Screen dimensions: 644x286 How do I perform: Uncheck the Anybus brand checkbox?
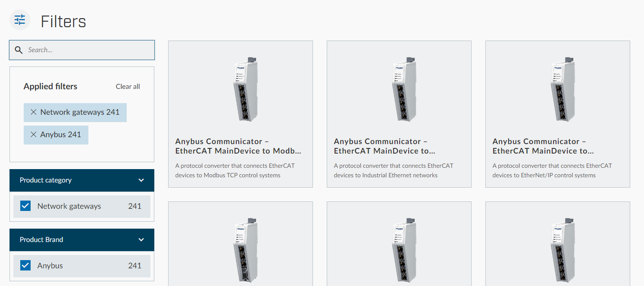click(x=25, y=266)
